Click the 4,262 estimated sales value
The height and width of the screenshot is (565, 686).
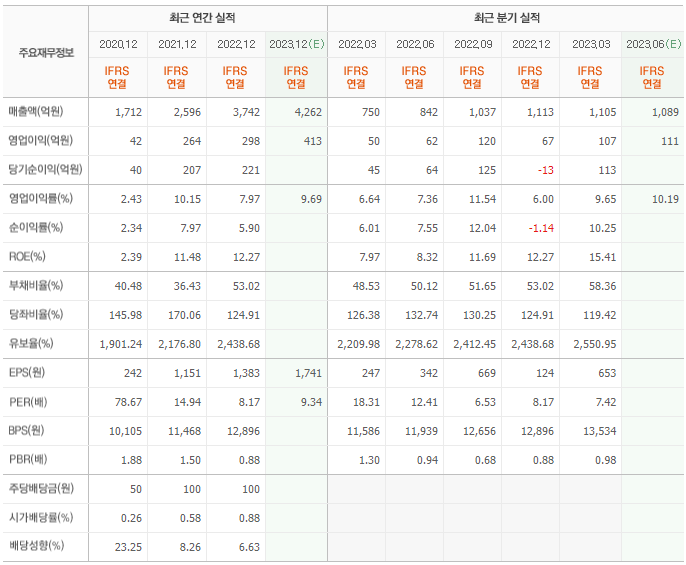point(308,112)
